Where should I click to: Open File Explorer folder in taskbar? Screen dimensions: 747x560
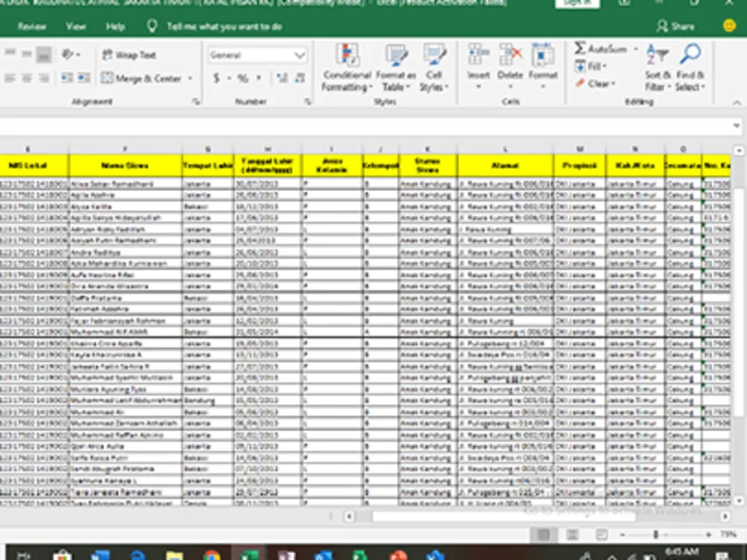click(175, 556)
